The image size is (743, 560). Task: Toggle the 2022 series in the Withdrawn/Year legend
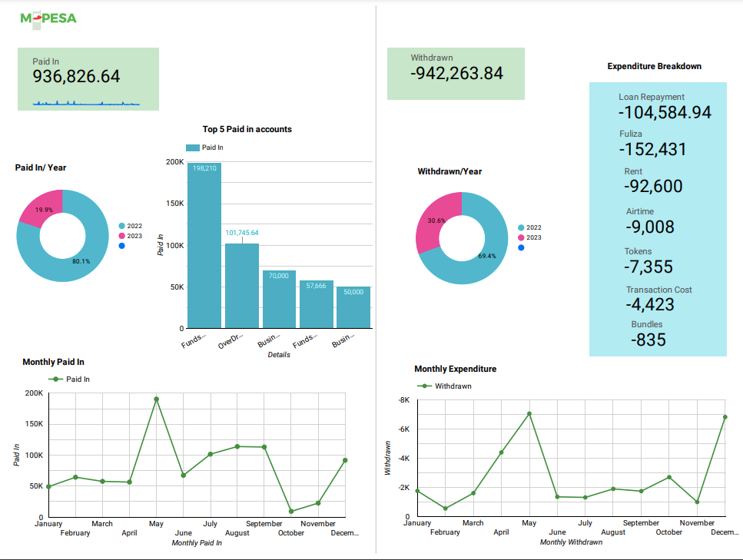(530, 227)
